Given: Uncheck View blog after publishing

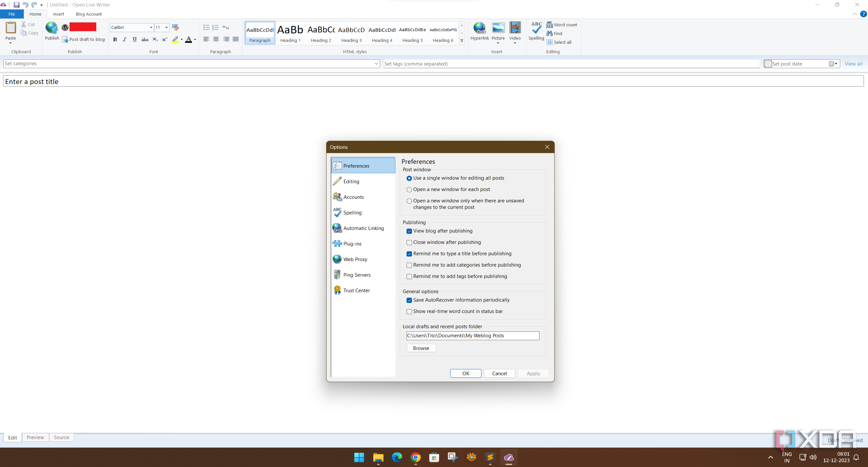Looking at the screenshot, I should click(409, 231).
